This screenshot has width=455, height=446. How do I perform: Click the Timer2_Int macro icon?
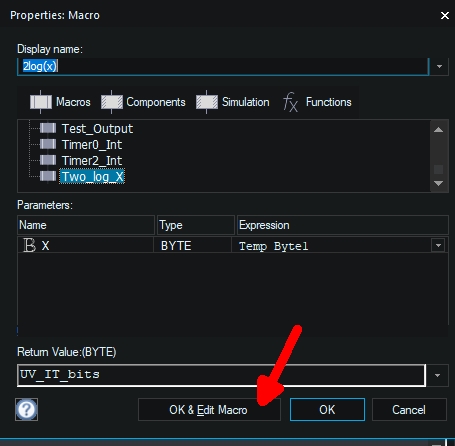click(48, 160)
